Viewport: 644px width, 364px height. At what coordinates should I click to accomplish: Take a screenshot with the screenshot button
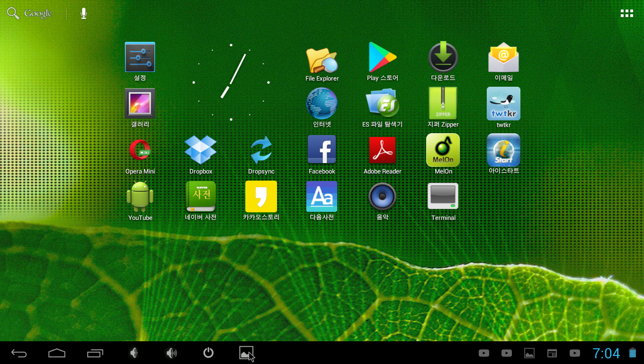(246, 353)
